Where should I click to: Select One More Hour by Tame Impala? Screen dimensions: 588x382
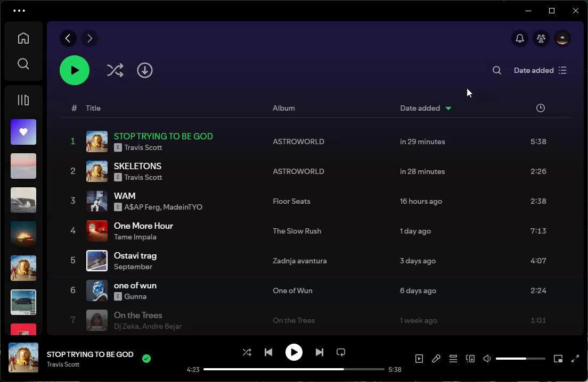click(x=315, y=231)
